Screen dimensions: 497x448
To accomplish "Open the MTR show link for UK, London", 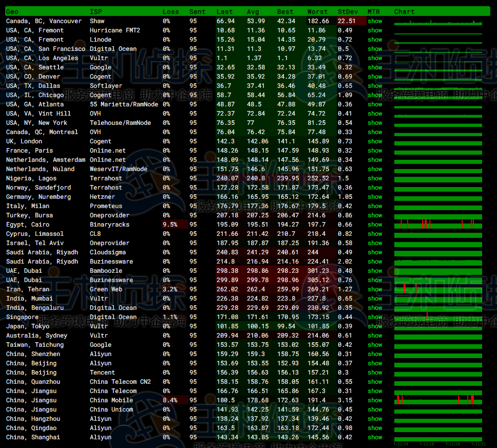I will pyautogui.click(x=375, y=141).
